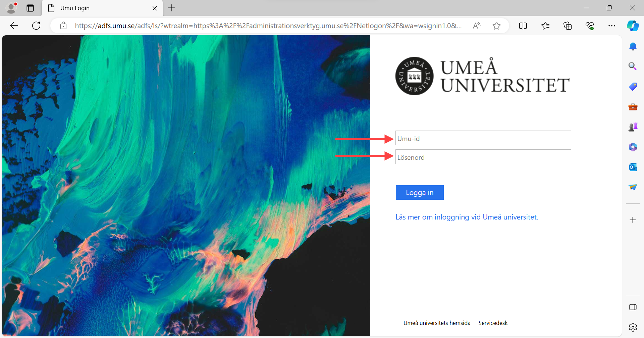Image resolution: width=644 pixels, height=338 pixels.
Task: Open sidebar Shopping tag
Action: tap(633, 87)
